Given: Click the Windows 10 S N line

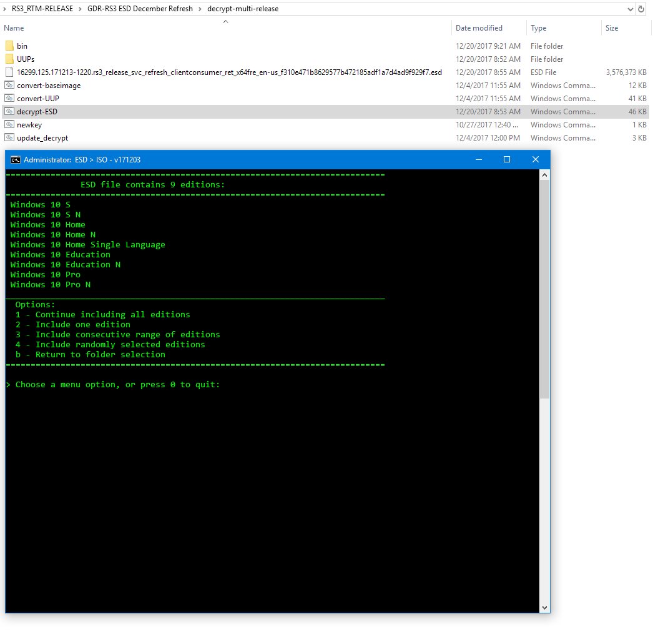Looking at the screenshot, I should pos(46,214).
